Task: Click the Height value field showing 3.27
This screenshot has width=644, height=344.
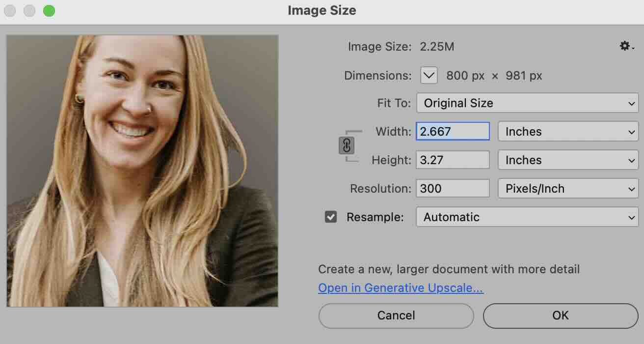Action: 452,159
